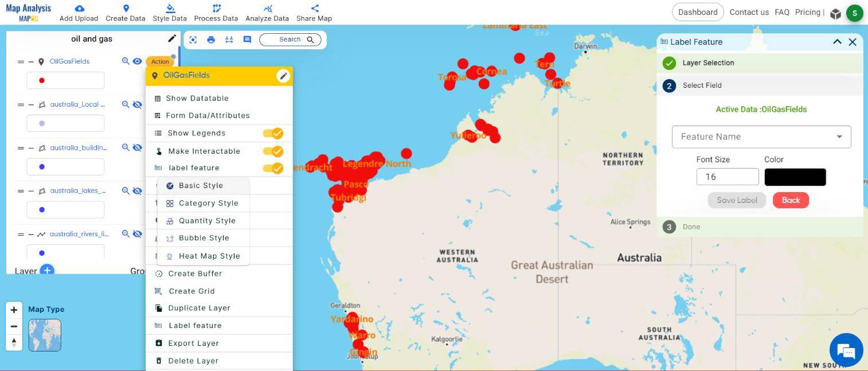Collapse the OilGasFields layer minus expander
This screenshot has width=868, height=371.
[x=31, y=61]
